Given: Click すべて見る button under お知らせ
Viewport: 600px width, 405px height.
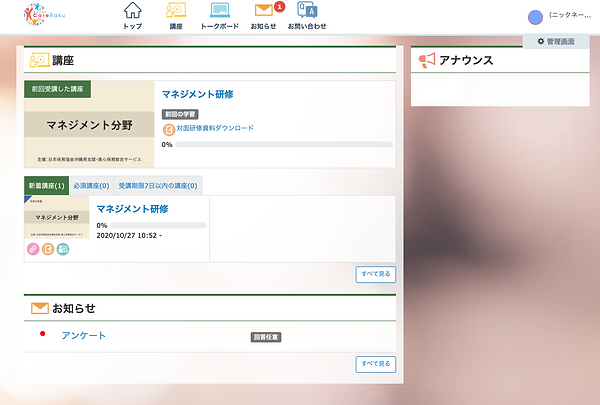Looking at the screenshot, I should tap(376, 364).
